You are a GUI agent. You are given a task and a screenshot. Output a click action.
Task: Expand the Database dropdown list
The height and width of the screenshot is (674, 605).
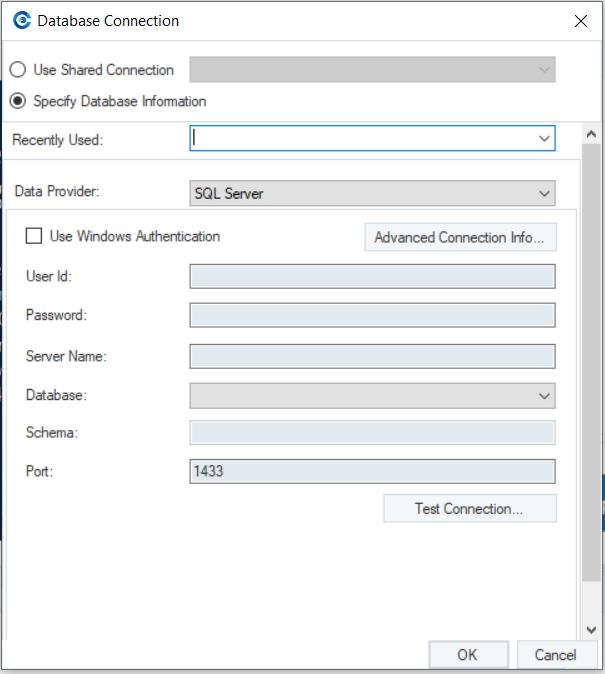tap(544, 396)
